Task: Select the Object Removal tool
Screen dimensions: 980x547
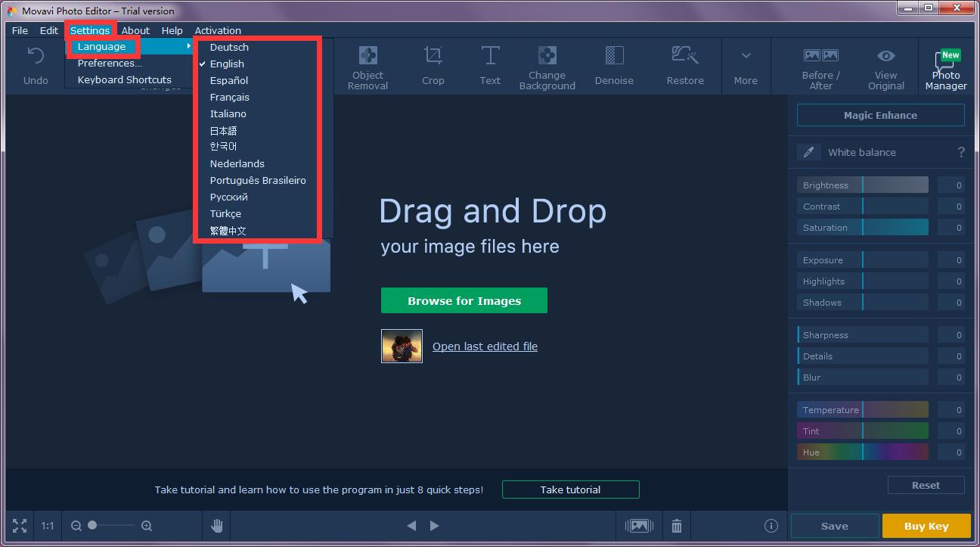Action: tap(368, 67)
